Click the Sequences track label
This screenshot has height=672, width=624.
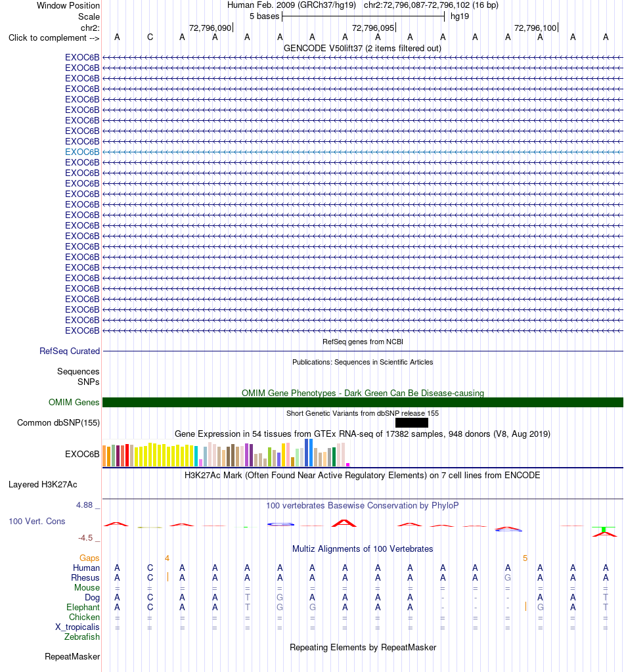[x=78, y=371]
